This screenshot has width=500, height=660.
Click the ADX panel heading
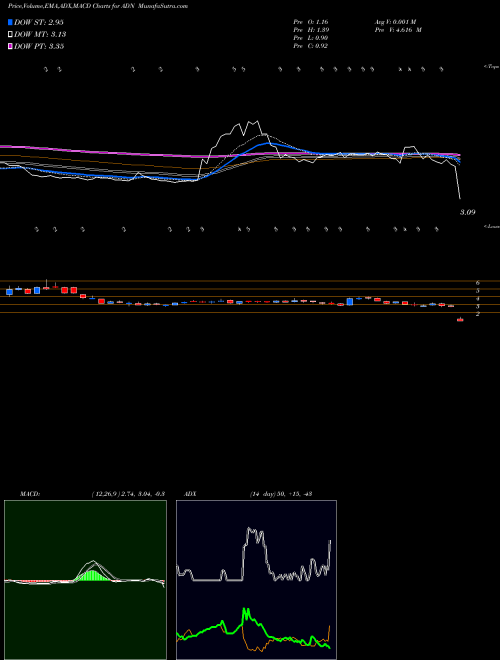point(191,494)
